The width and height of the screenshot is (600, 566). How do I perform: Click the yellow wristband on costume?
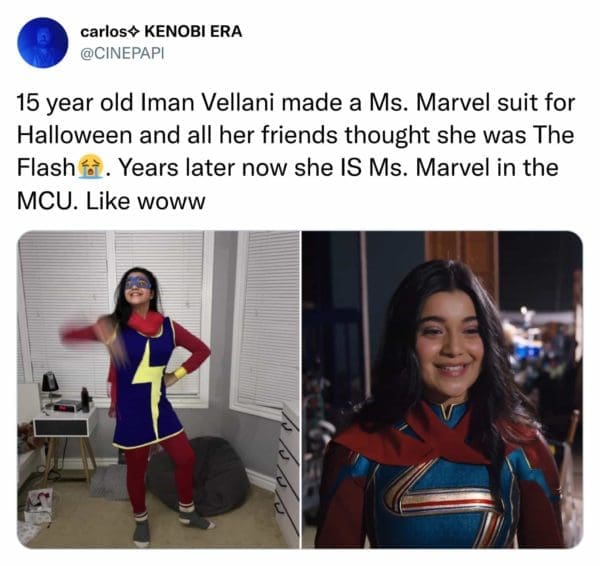click(180, 372)
